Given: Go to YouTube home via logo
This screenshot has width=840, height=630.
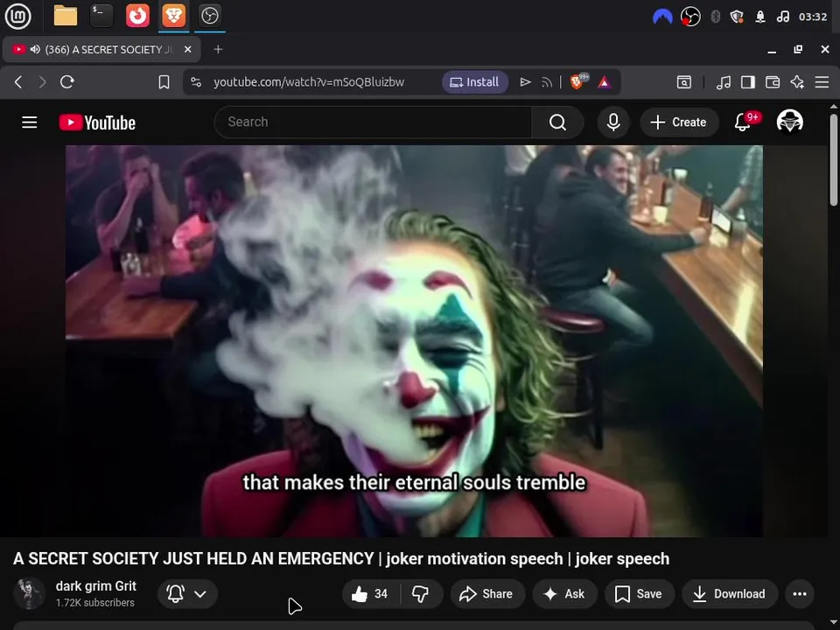Looking at the screenshot, I should 97,122.
